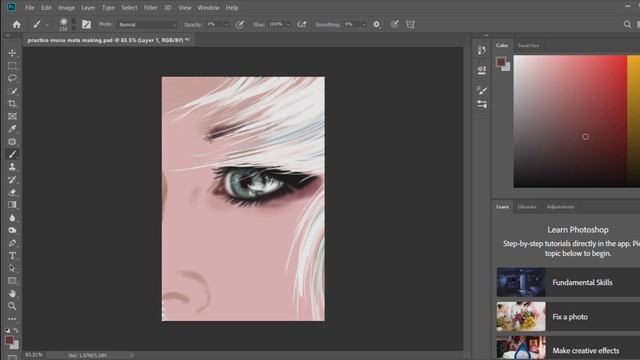Open the Edit Toolbar three-dots menu

pos(12,319)
